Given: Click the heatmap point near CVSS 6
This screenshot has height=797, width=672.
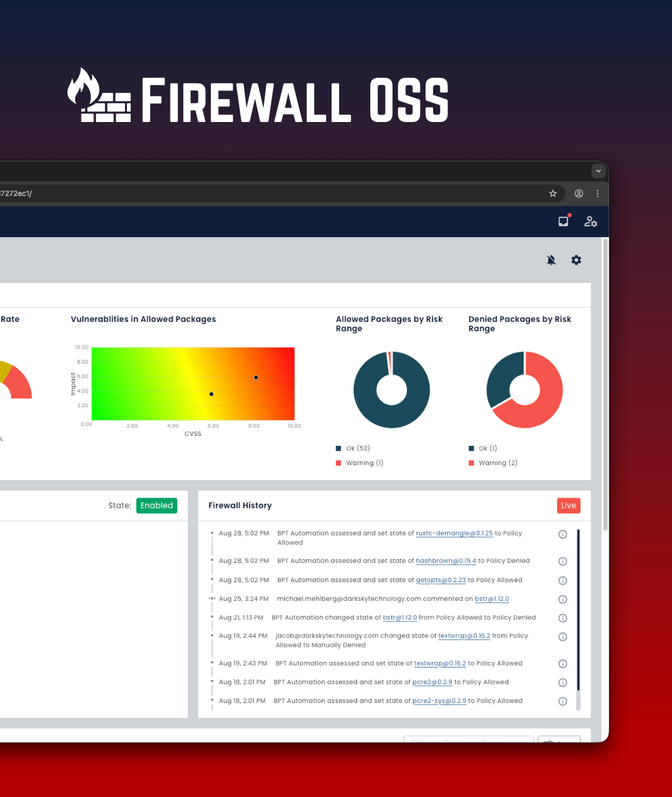Looking at the screenshot, I should pos(212,394).
